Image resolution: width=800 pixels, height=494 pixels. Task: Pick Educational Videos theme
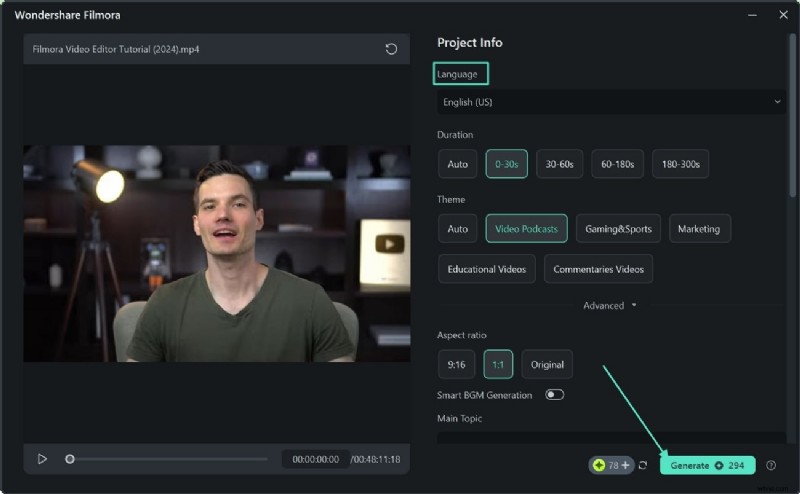click(x=487, y=269)
